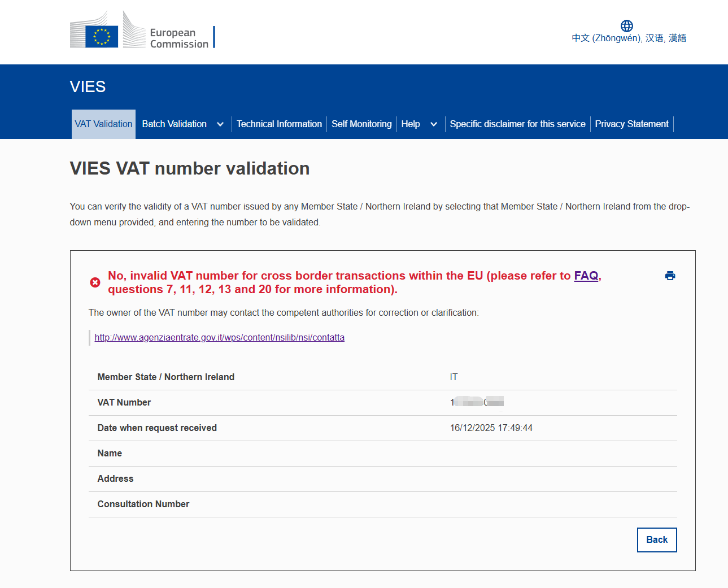Go to Technical Information
728x588 pixels.
(x=279, y=124)
